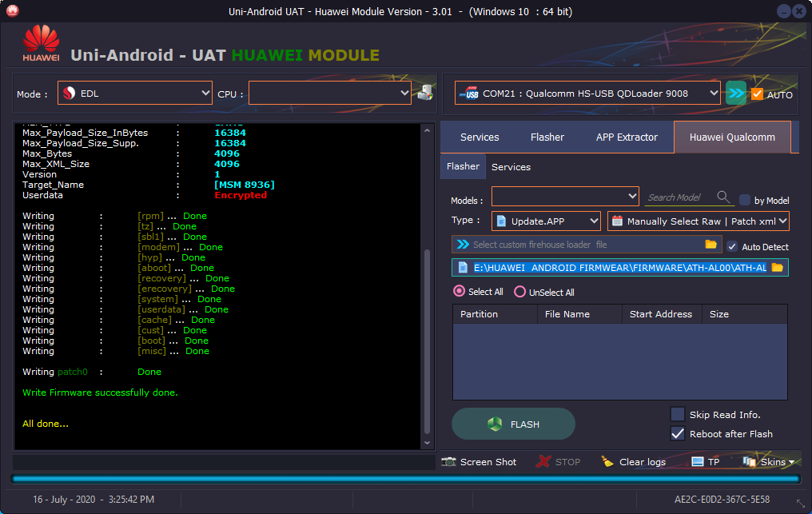Click the blue progress bar
The image size is (812, 514).
pos(406,480)
